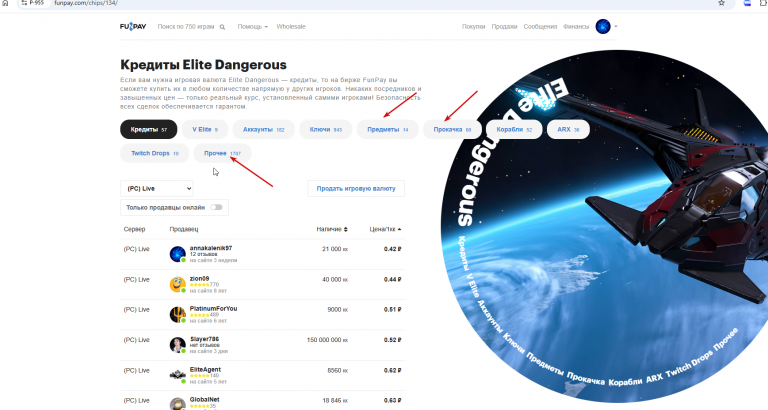Open the Wholesale link
Viewport: 768px width, 410px height.
point(291,26)
